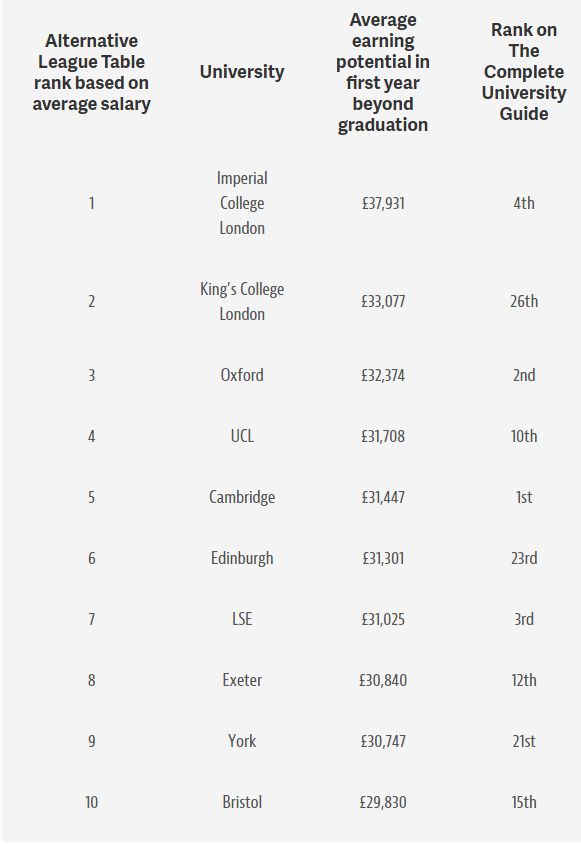Click the £37,931 salary value
Image resolution: width=581 pixels, height=844 pixels.
tap(383, 203)
